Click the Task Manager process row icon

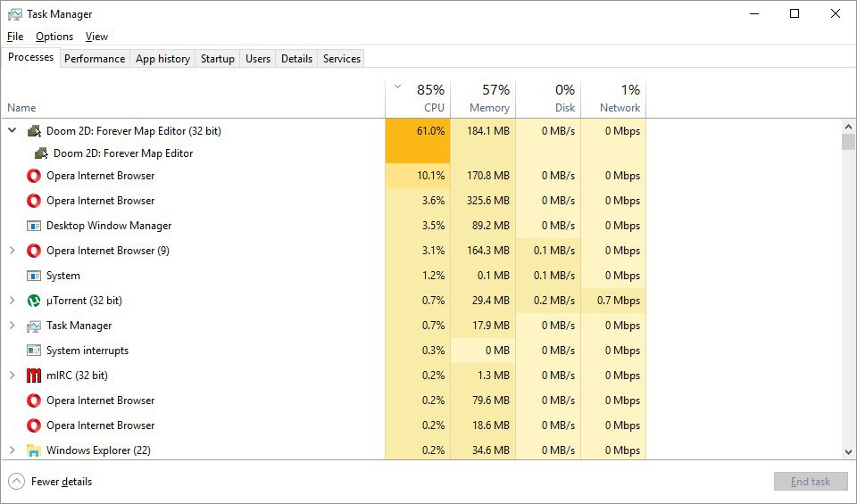34,326
